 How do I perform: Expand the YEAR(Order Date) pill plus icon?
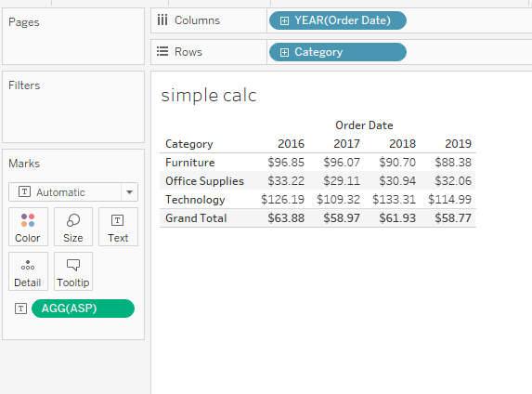pyautogui.click(x=284, y=20)
